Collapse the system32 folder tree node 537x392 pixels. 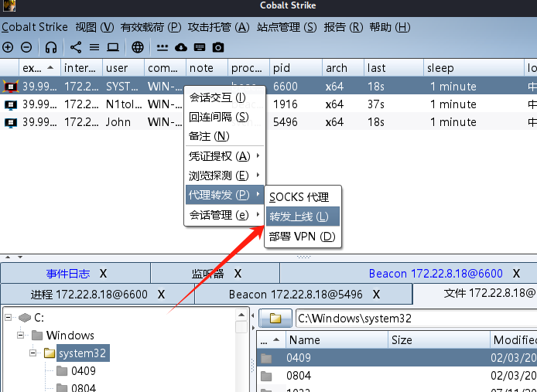[x=33, y=353]
